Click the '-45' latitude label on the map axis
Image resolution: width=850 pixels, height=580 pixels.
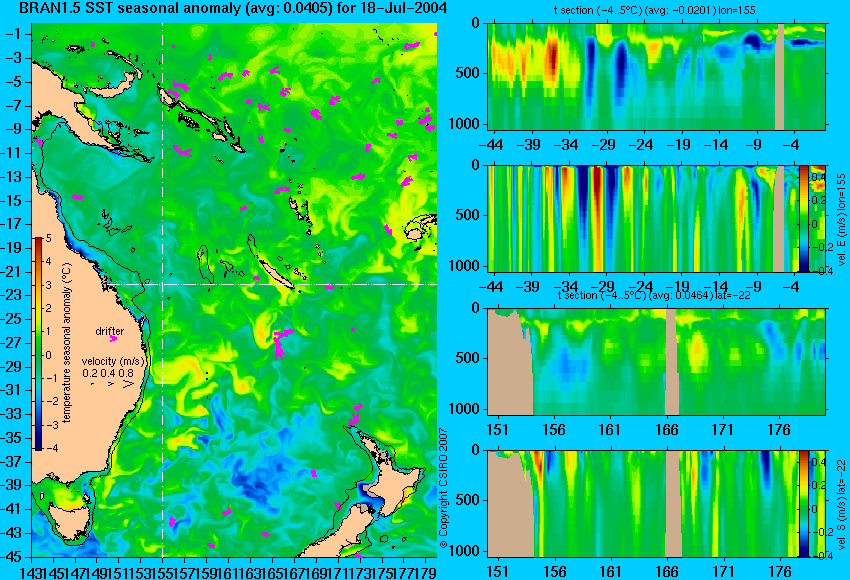[x=12, y=557]
